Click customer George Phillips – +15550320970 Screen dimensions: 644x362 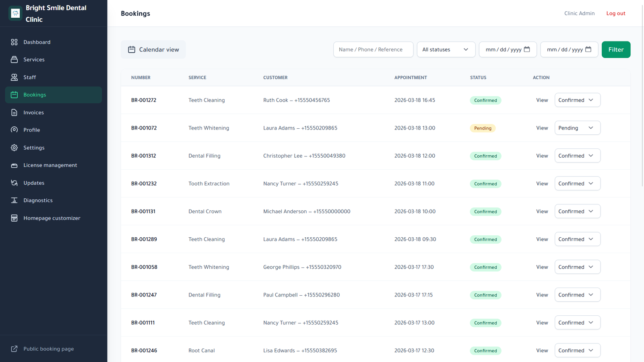point(302,267)
